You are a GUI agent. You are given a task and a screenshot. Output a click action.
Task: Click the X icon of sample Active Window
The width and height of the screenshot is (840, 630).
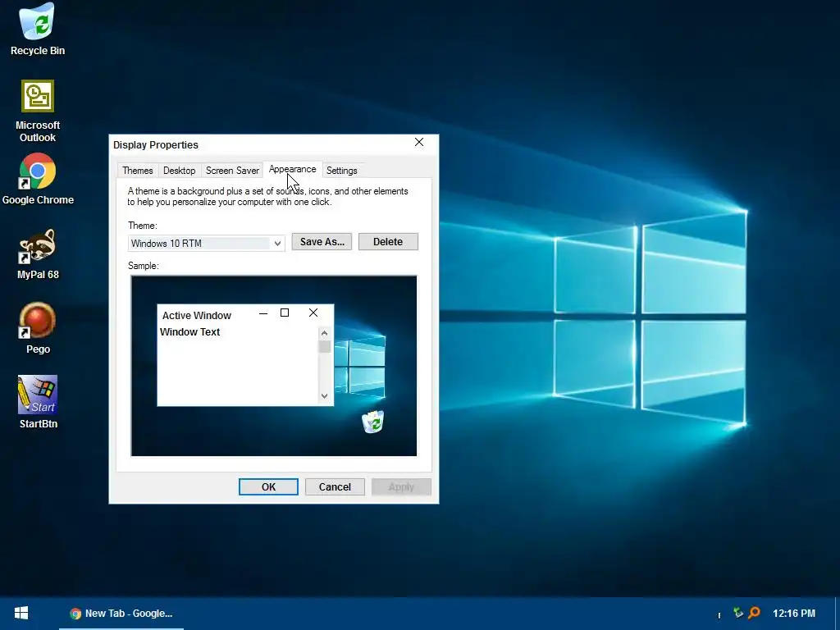tap(313, 313)
